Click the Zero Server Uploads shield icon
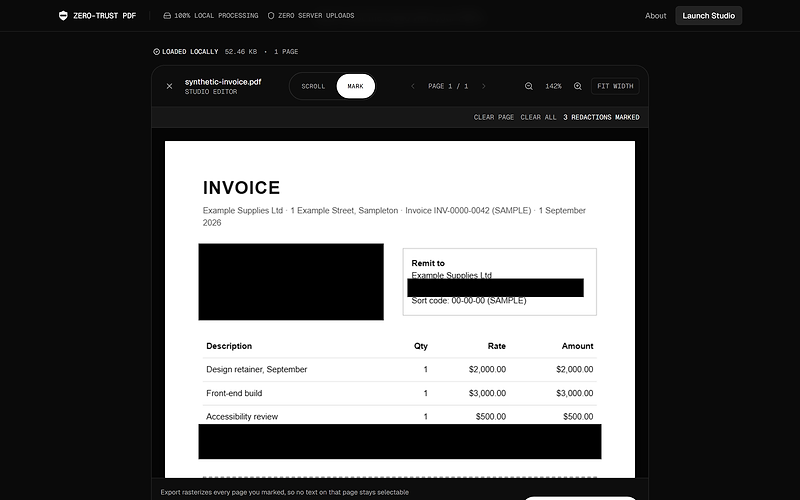This screenshot has width=800, height=500. point(271,16)
